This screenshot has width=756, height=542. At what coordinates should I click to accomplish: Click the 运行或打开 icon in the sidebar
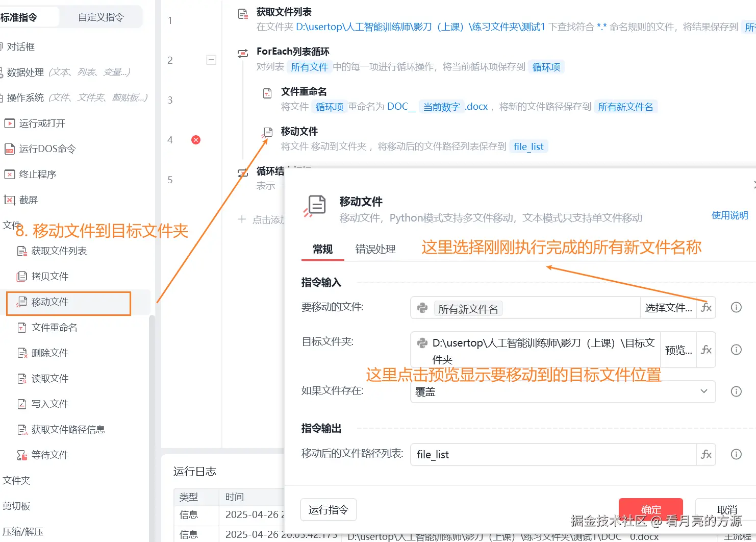pyautogui.click(x=9, y=123)
